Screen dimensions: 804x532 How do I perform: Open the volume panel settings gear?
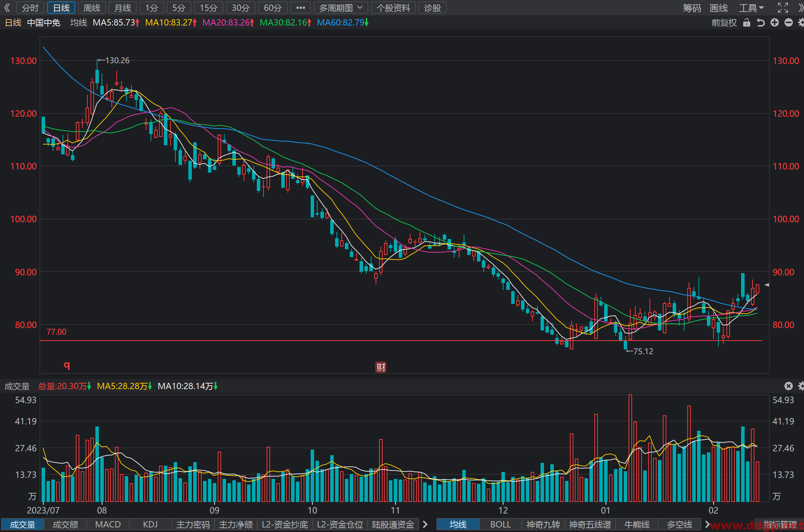[x=801, y=386]
